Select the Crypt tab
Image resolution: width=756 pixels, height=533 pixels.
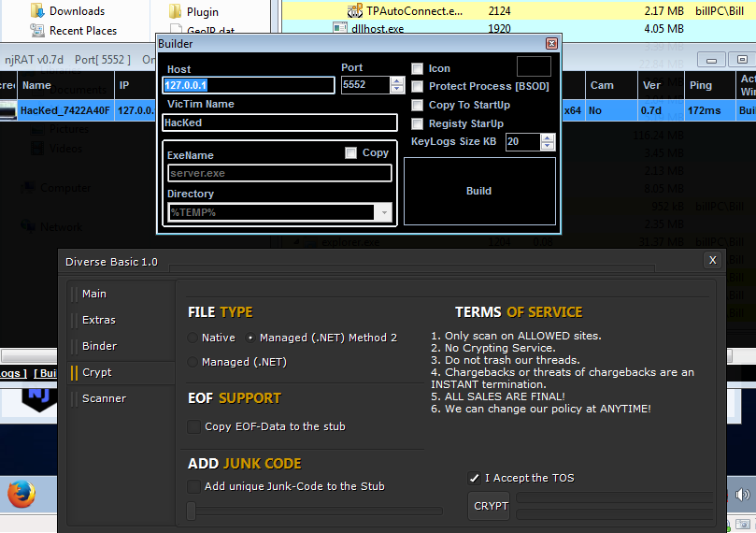[121, 372]
